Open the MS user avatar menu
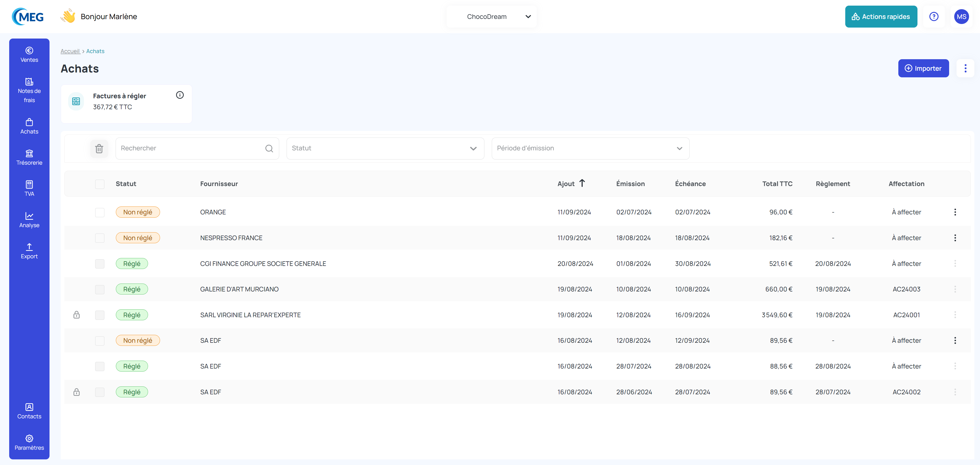 (x=961, y=16)
